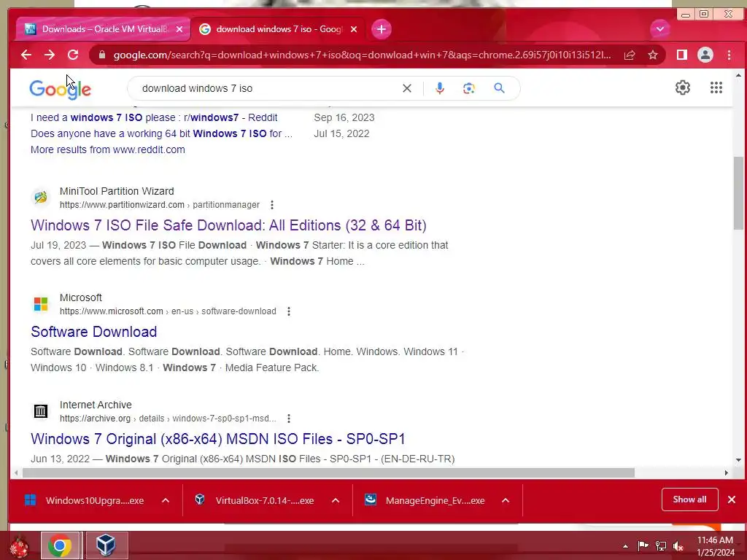Open 'Does anyone have a working 64 bit' link

pos(161,134)
